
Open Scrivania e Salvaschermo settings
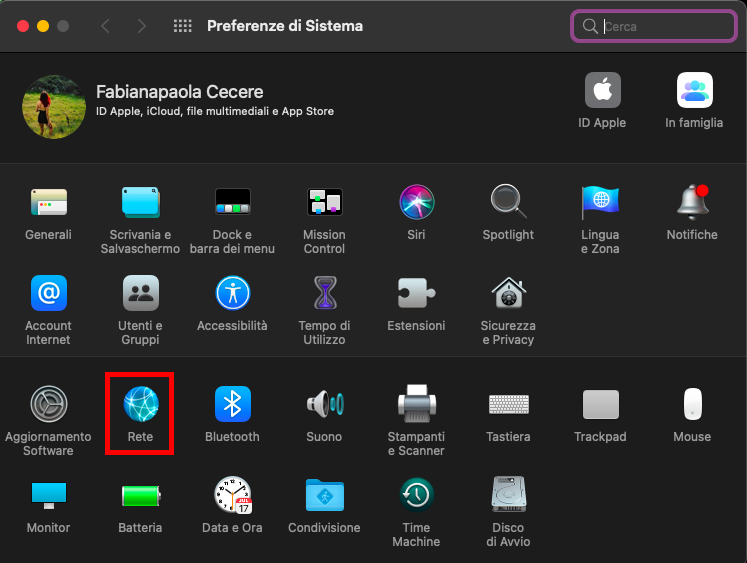click(141, 202)
